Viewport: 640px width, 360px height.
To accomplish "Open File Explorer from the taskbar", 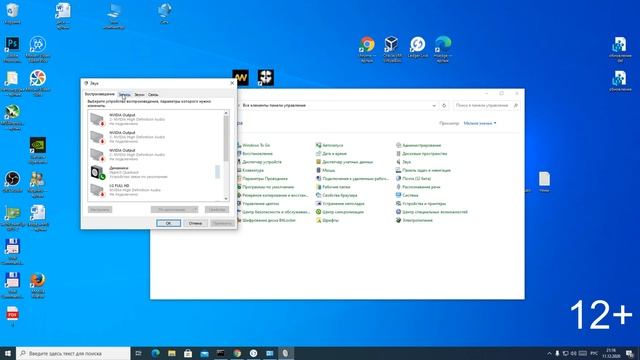I will [172, 353].
